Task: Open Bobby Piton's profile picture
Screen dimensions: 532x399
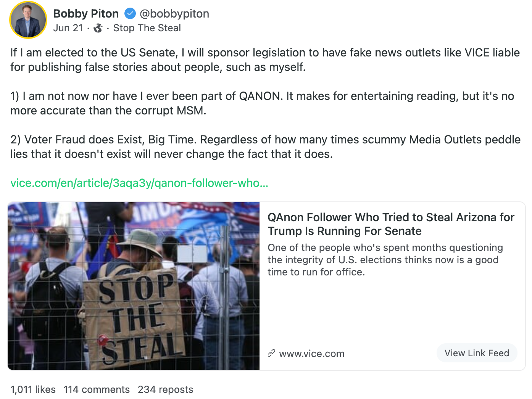Action: (28, 20)
